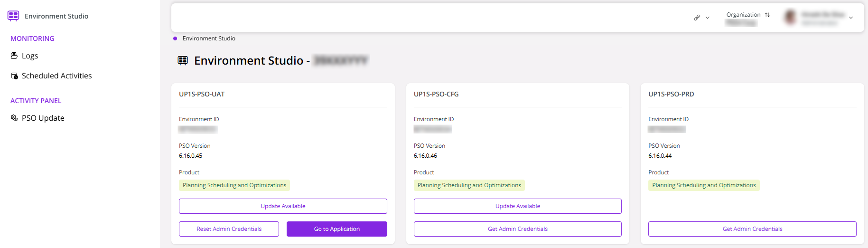Select the Scheduled Activities clock icon
This screenshot has height=248, width=868.
[x=14, y=76]
